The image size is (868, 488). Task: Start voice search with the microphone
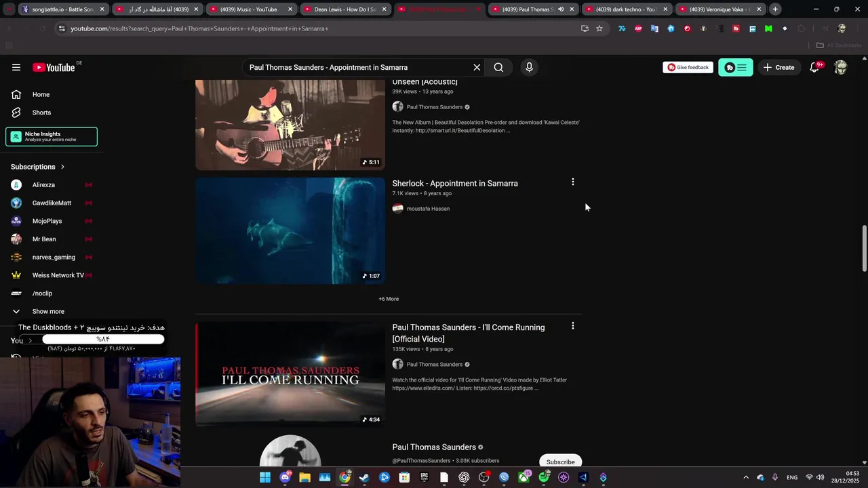[x=530, y=67]
